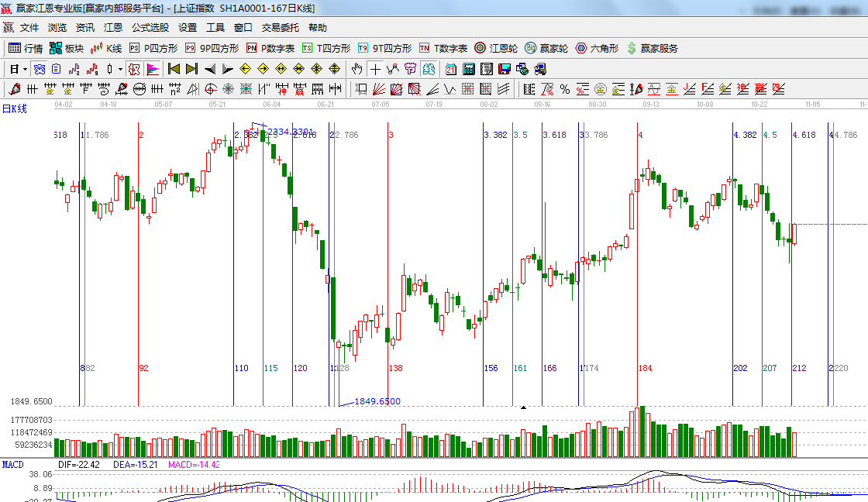The height and width of the screenshot is (502, 868).
Task: Click the red floppy disk save icon
Action: [505, 69]
